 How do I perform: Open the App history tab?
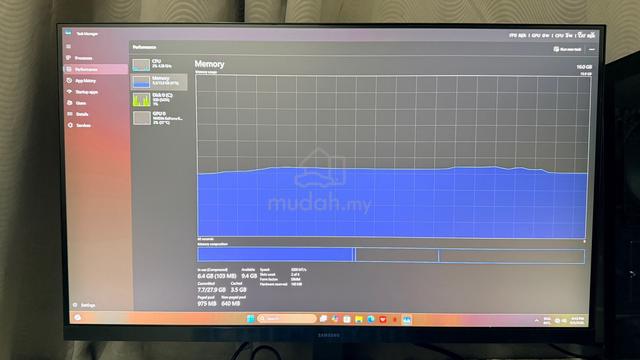click(96, 81)
